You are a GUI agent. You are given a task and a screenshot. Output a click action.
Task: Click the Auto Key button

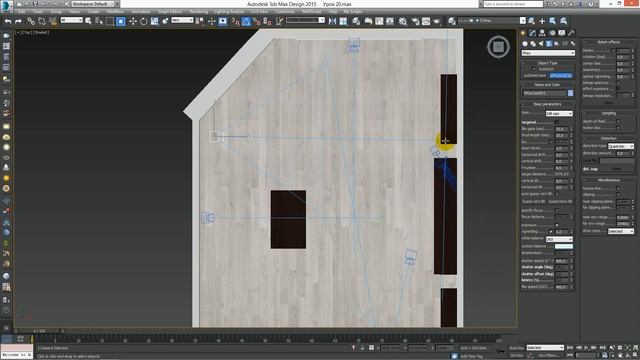pos(516,348)
